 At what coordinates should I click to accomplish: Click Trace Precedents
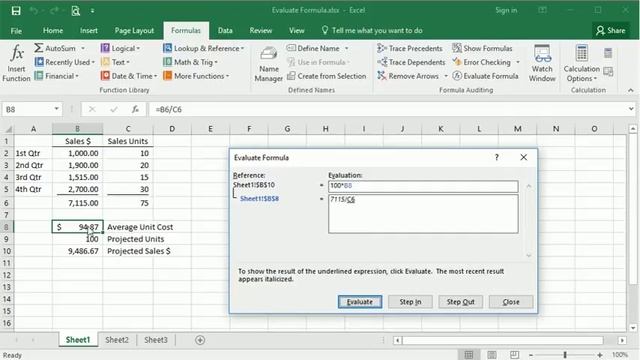click(410, 48)
